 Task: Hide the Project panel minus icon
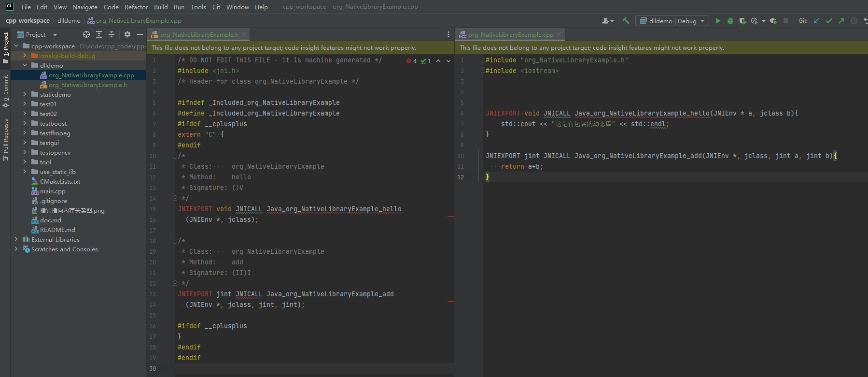pyautogui.click(x=140, y=34)
